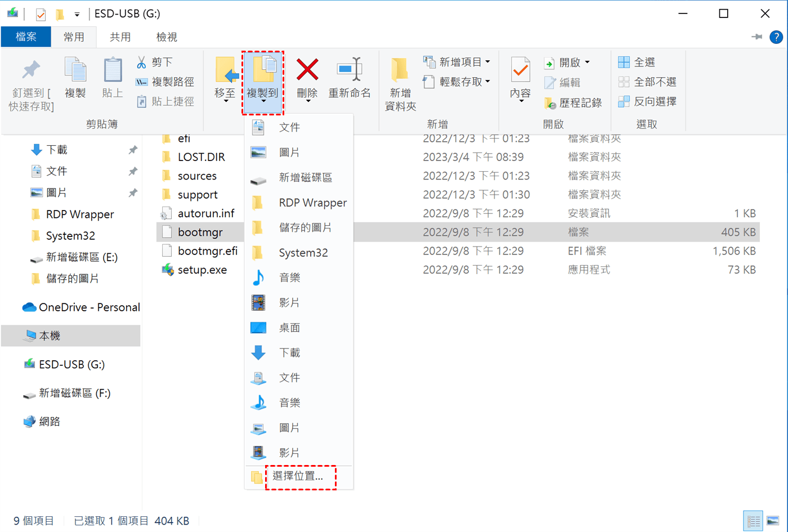The image size is (788, 532).
Task: Select ESD-USB (G:) drive in navigation pane
Action: click(64, 365)
